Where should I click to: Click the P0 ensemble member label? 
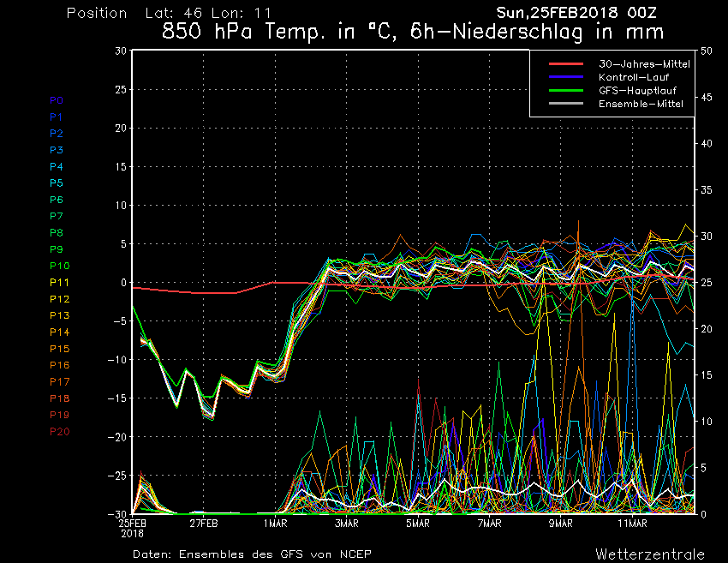[x=57, y=100]
